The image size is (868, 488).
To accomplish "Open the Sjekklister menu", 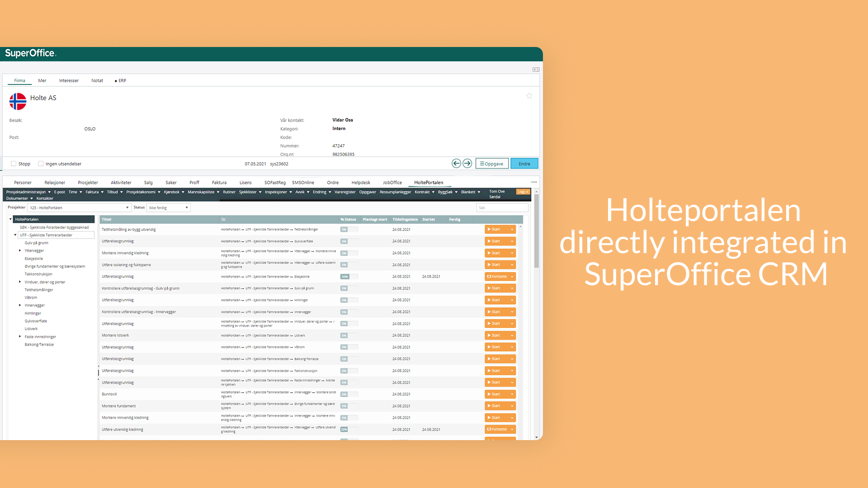I will (x=250, y=192).
